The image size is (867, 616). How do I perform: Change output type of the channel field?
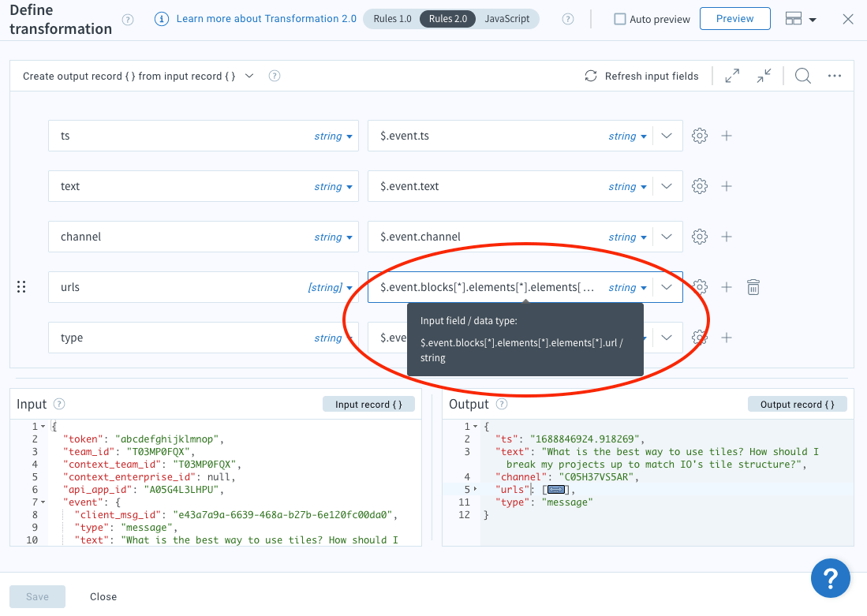click(333, 237)
